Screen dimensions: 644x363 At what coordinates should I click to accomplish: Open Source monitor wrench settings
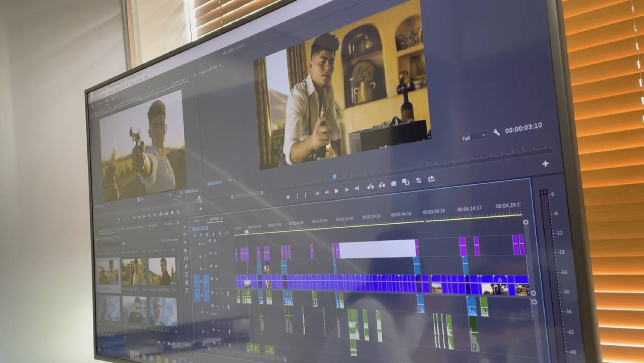(x=181, y=193)
